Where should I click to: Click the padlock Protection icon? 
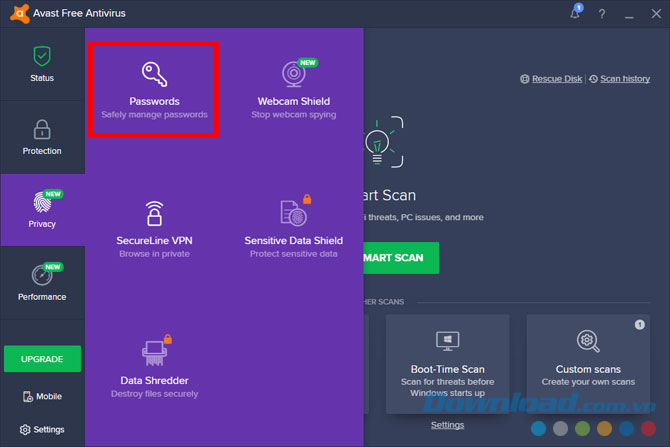[42, 129]
